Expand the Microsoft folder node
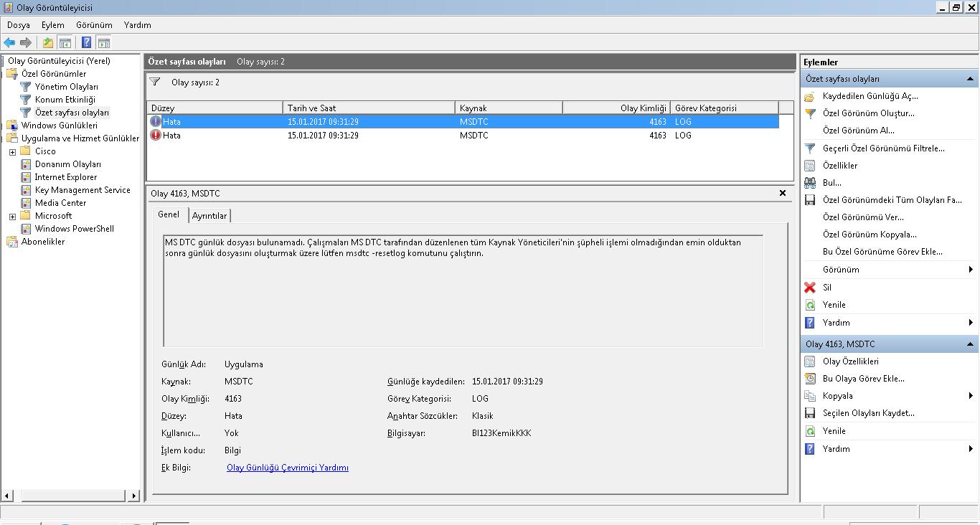980x525 pixels. [x=12, y=216]
